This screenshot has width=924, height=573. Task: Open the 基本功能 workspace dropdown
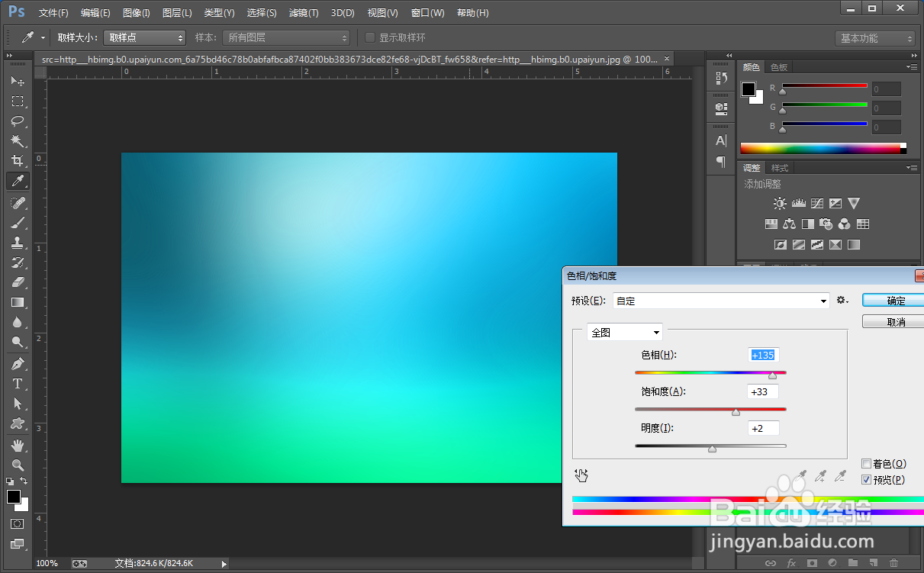(x=874, y=38)
